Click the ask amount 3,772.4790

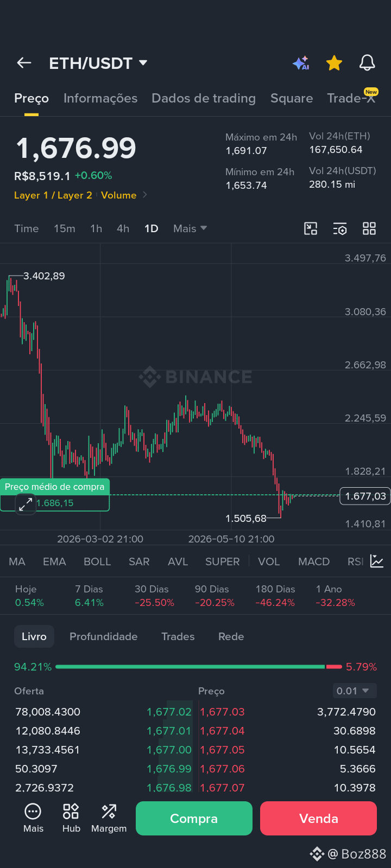point(346,712)
